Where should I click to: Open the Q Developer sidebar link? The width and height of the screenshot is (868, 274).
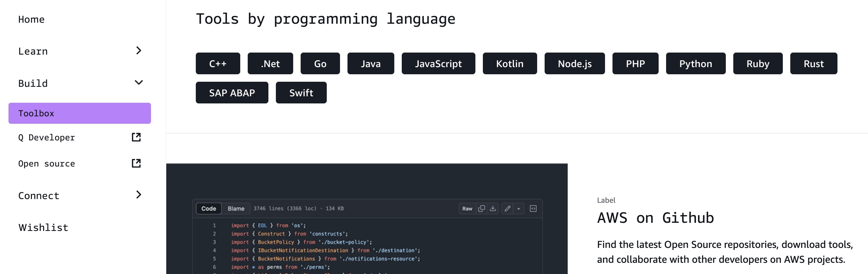point(46,137)
